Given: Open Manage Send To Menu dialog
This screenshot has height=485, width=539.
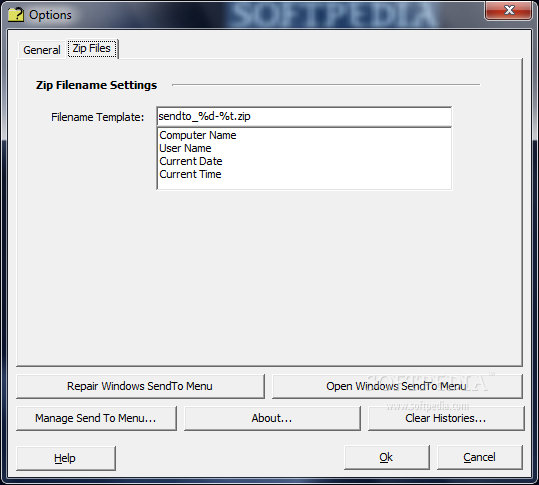Looking at the screenshot, I should (96, 418).
